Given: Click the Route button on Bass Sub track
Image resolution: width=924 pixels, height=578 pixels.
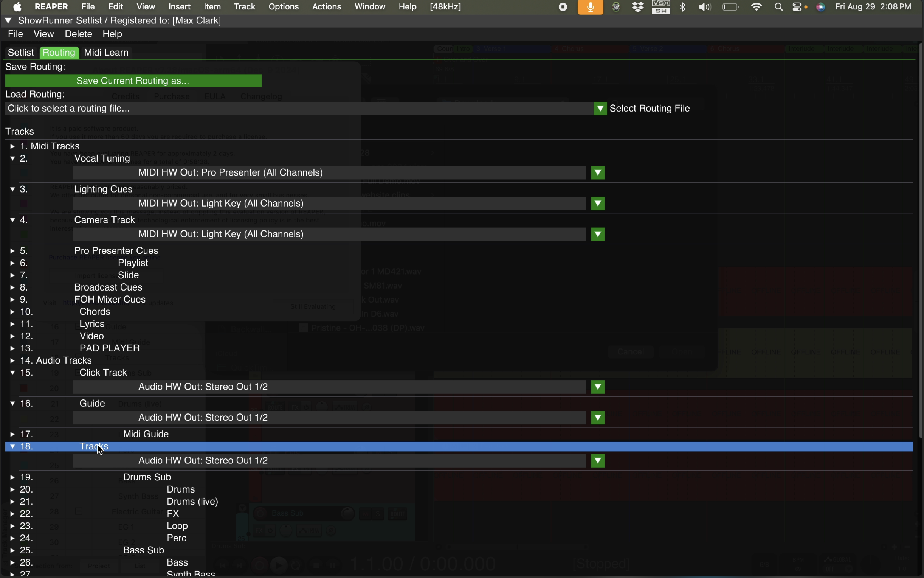Looking at the screenshot, I should [x=398, y=514].
